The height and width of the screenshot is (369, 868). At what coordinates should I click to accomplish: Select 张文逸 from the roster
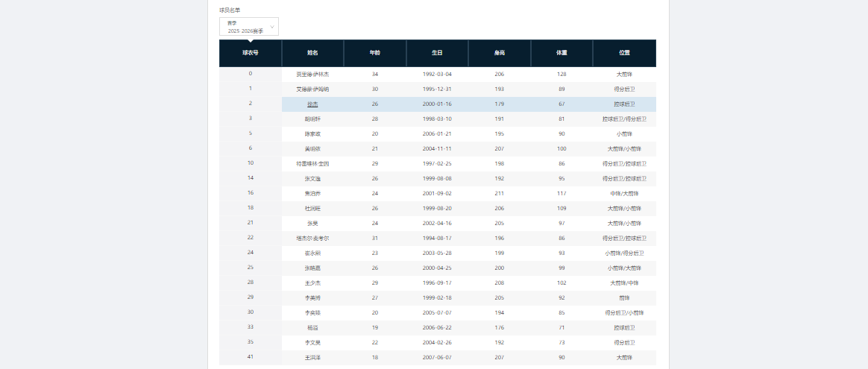click(312, 179)
